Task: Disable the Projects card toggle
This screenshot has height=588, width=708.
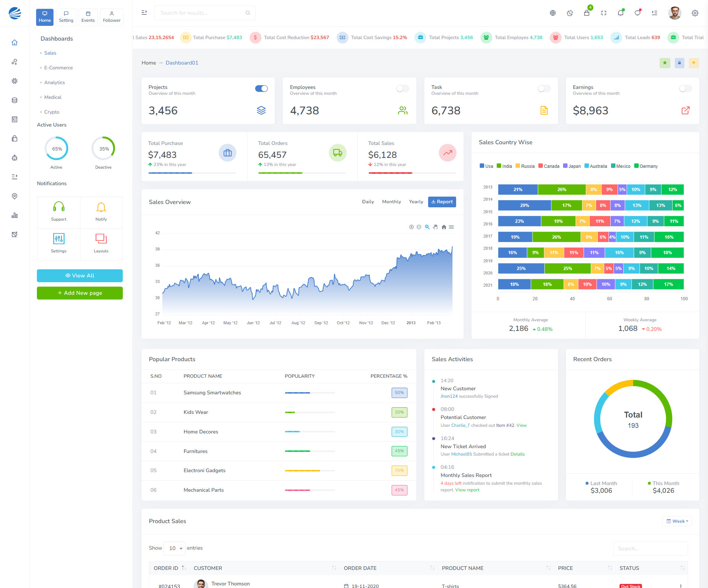Action: [x=261, y=89]
